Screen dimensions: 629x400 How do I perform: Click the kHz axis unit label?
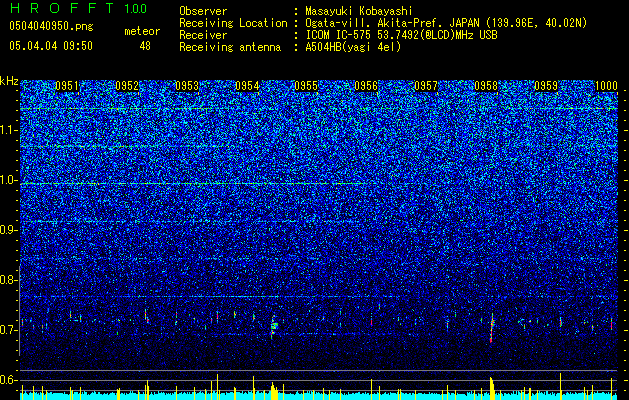click(x=9, y=81)
